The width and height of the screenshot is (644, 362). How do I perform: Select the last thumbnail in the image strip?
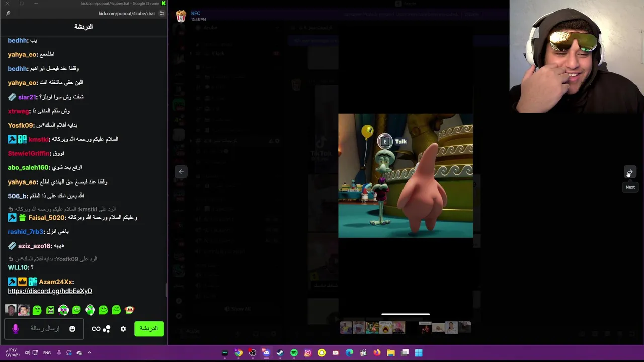point(465,328)
